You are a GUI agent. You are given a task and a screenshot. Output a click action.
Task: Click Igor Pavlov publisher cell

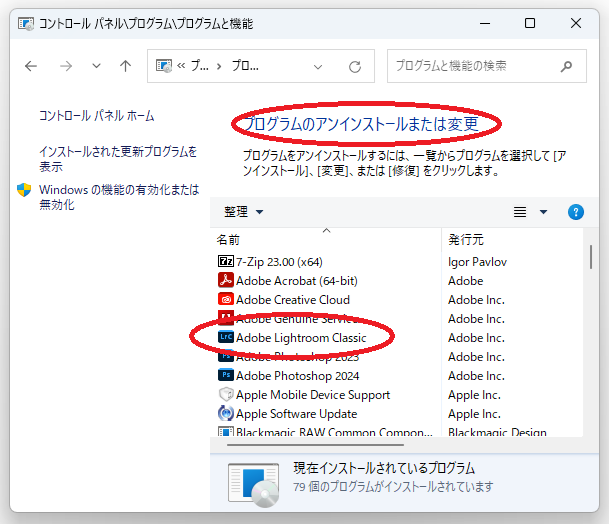tap(477, 262)
